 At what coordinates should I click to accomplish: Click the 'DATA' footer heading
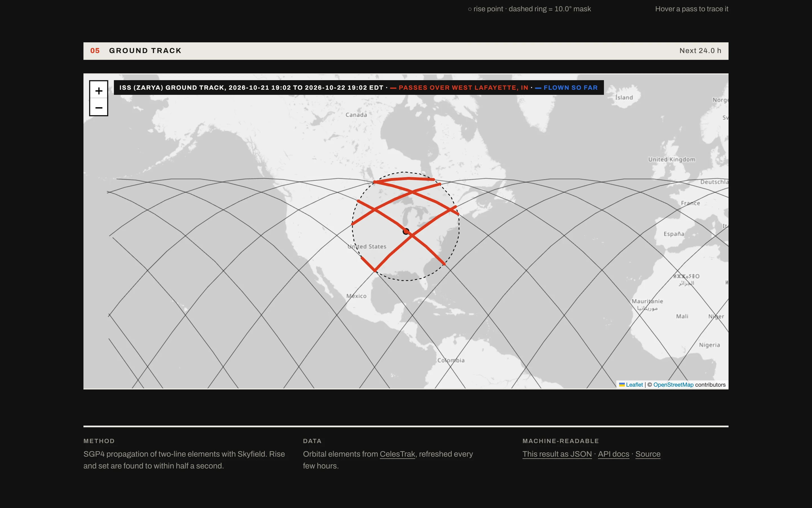point(312,441)
